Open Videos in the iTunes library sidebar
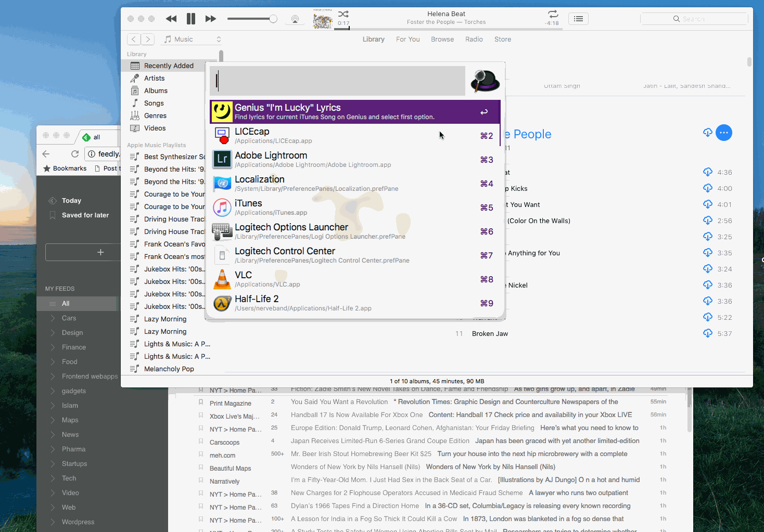 click(155, 128)
